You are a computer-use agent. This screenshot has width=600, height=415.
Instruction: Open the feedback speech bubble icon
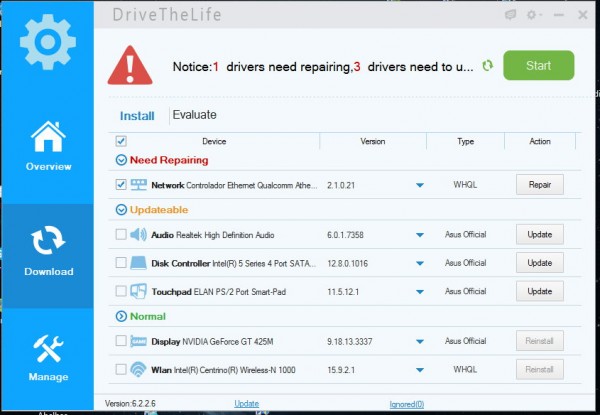[x=510, y=15]
